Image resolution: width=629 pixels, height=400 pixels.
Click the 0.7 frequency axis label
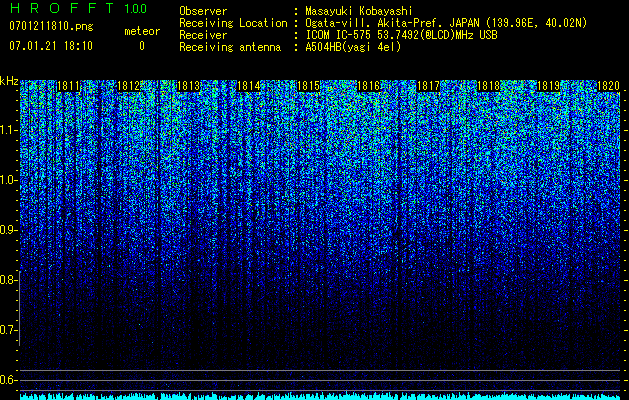(7, 330)
